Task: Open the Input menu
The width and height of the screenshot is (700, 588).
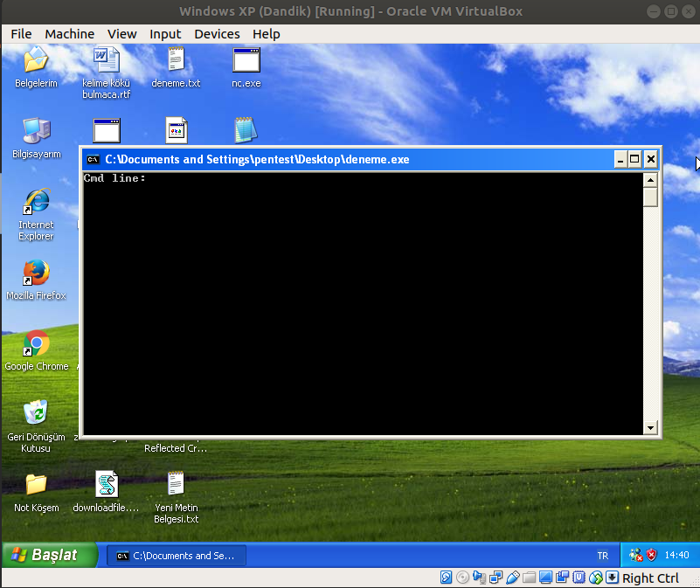Action: [x=165, y=34]
